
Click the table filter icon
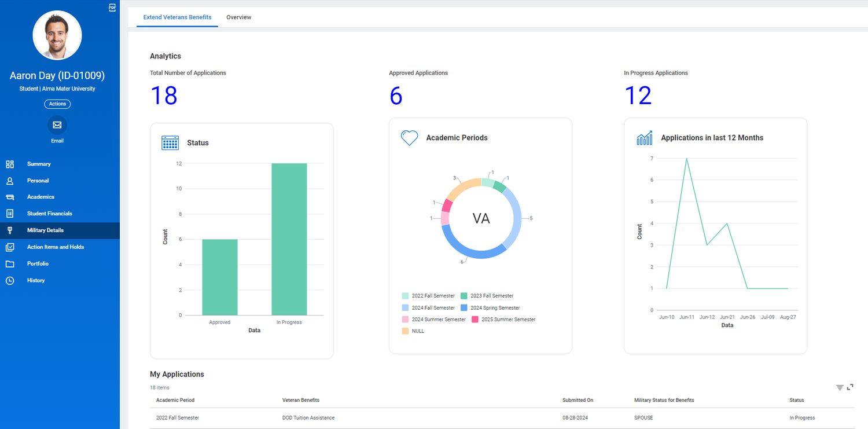tap(840, 387)
